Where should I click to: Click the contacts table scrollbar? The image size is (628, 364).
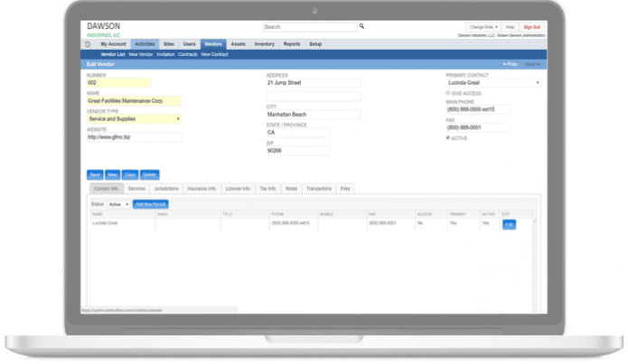pyautogui.click(x=534, y=265)
